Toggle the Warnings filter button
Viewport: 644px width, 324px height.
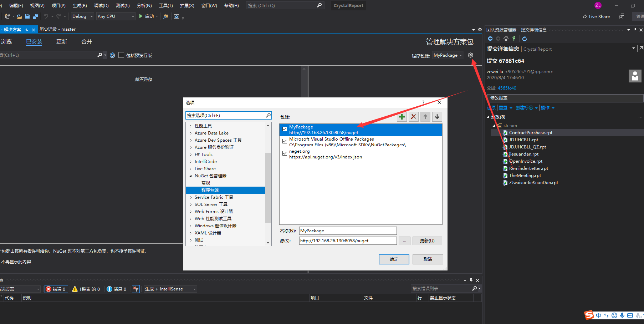point(86,289)
